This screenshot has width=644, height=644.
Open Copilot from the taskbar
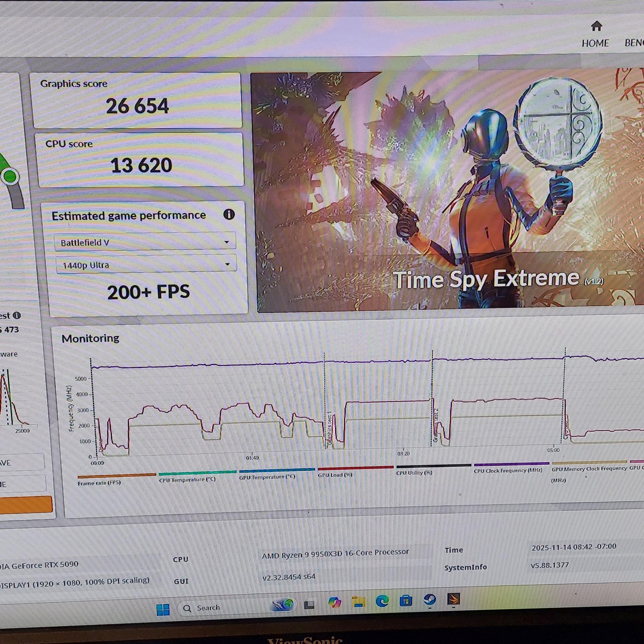tap(335, 603)
